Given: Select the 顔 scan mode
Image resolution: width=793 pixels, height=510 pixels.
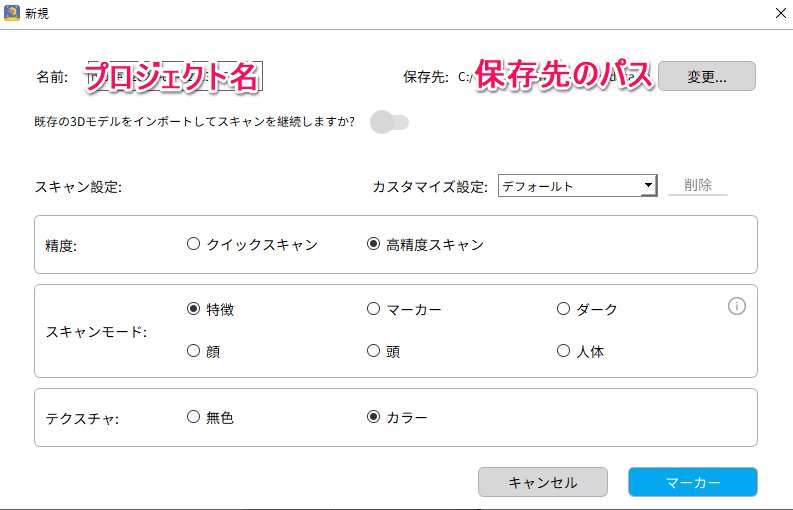Looking at the screenshot, I should pyautogui.click(x=203, y=351).
